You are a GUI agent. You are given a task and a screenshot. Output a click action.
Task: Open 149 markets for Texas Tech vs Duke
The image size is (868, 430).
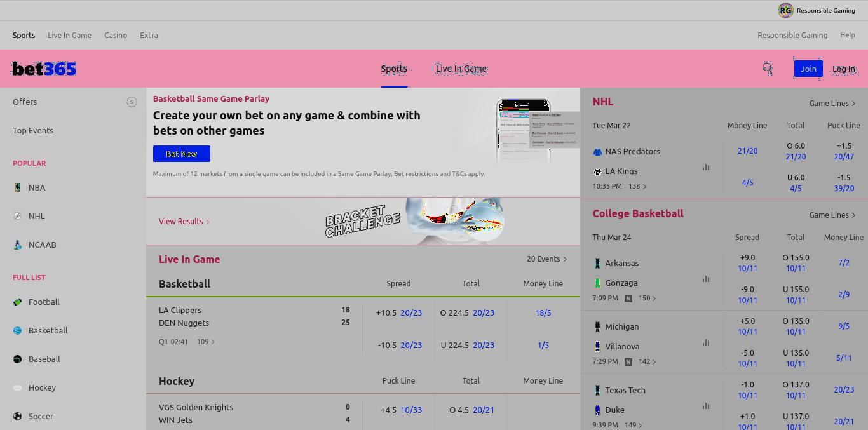pyautogui.click(x=634, y=425)
